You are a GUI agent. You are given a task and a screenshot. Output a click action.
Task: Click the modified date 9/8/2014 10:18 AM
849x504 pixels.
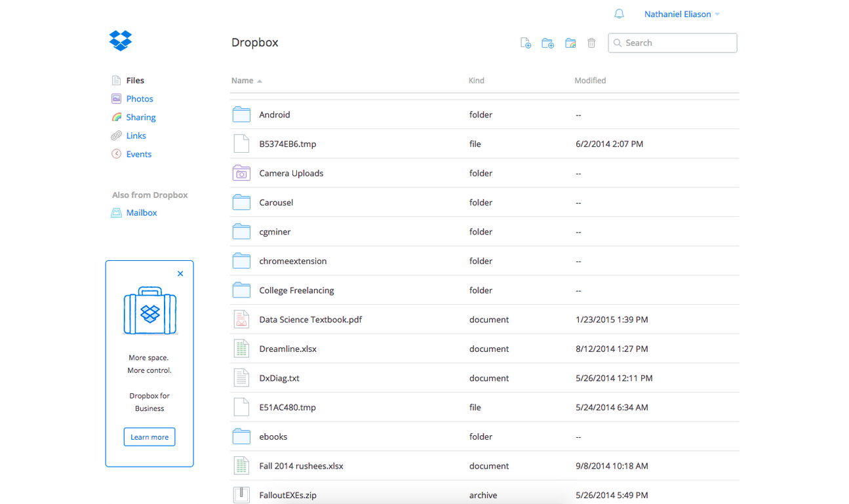[612, 466]
